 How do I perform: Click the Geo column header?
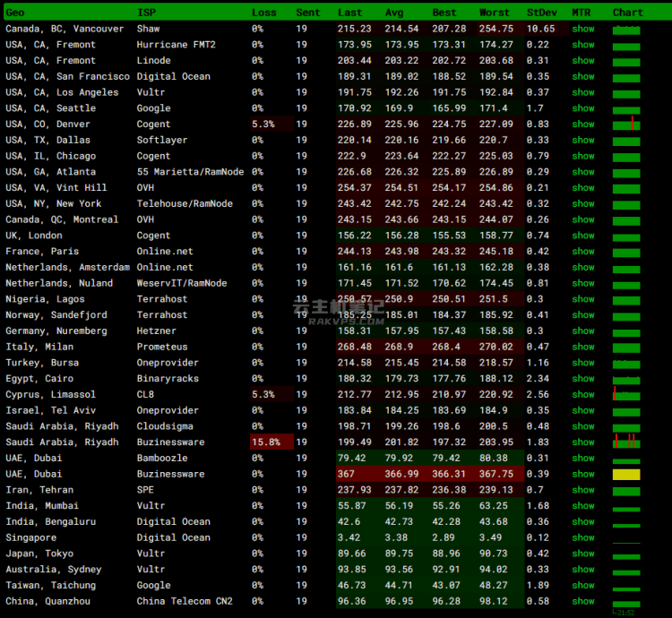pos(15,13)
